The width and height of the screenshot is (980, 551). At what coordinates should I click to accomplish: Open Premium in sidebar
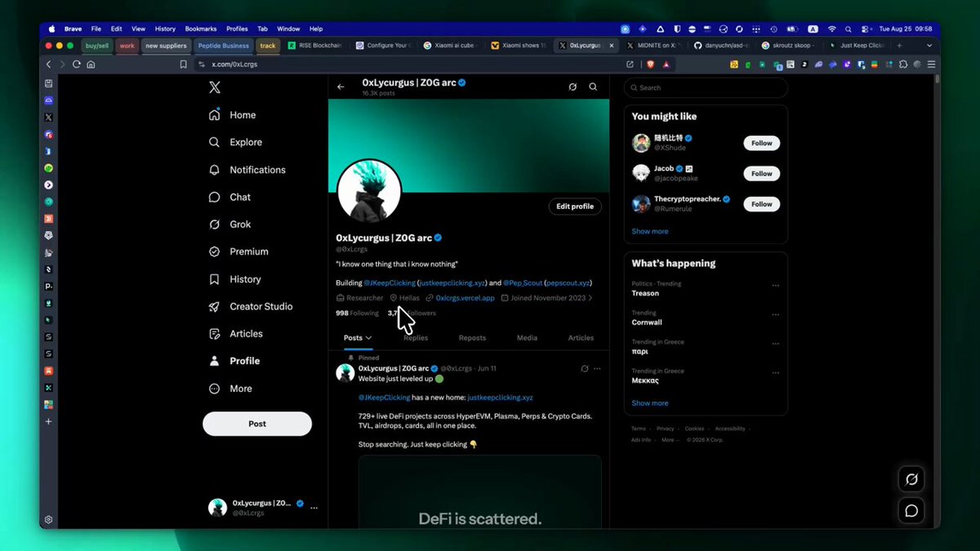[238, 251]
